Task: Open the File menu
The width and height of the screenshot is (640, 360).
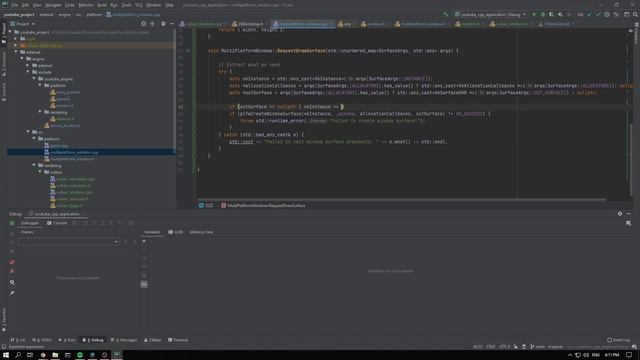Action: (x=15, y=5)
